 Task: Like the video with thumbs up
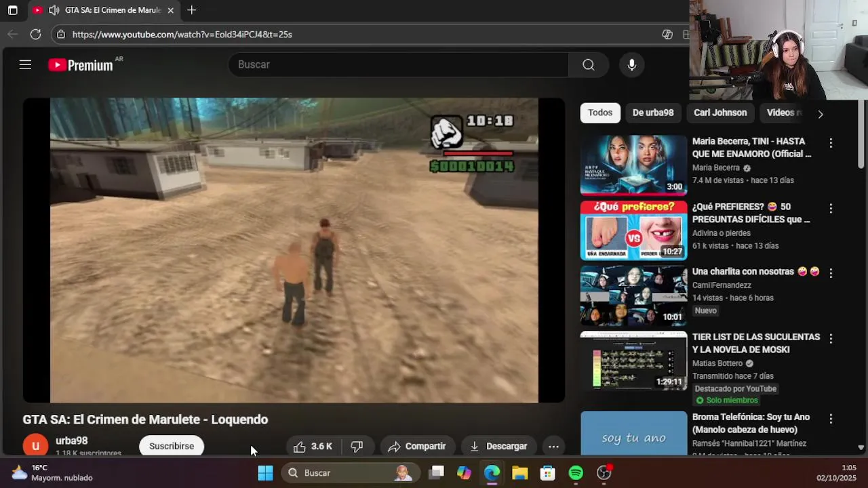(x=313, y=446)
